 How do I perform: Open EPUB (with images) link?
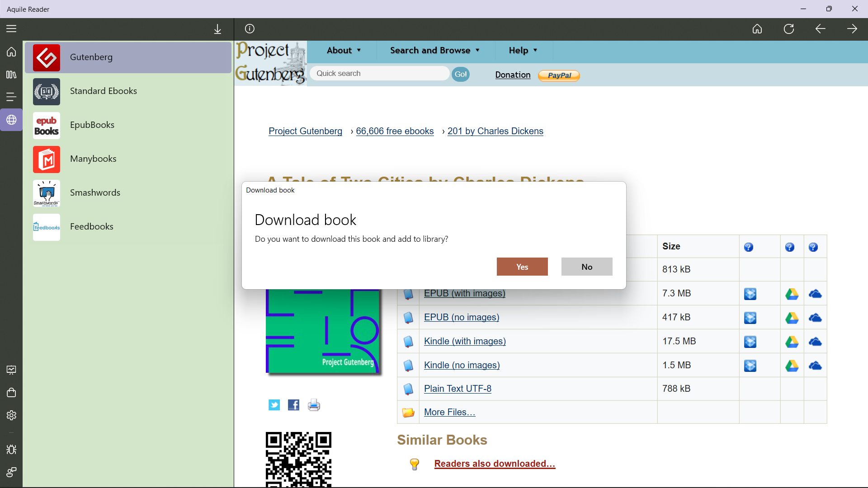[x=464, y=294]
